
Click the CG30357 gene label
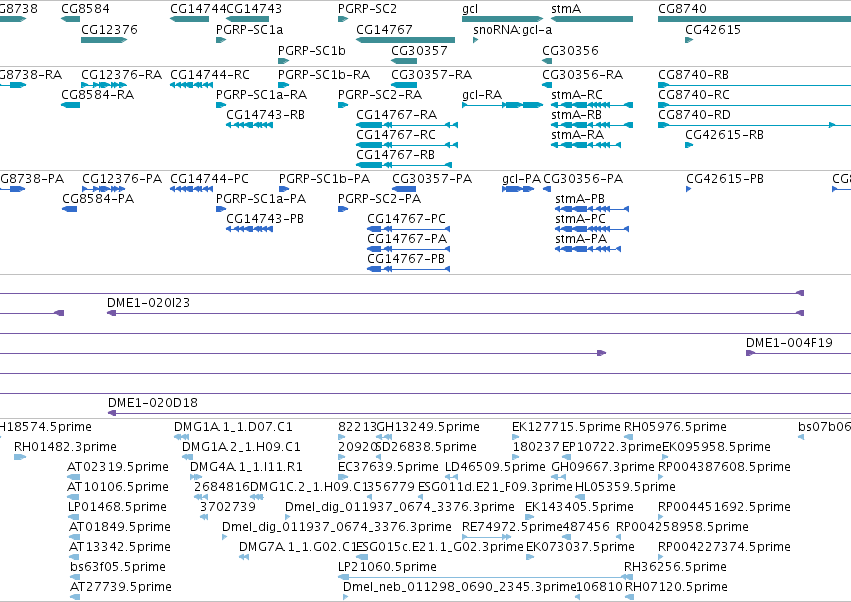[419, 50]
